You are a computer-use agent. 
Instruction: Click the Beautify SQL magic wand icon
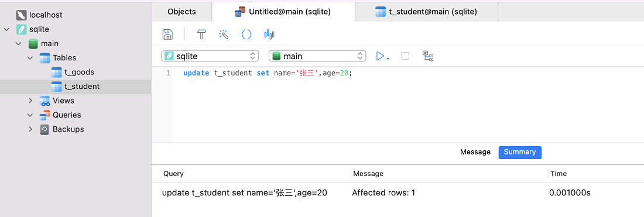[224, 34]
